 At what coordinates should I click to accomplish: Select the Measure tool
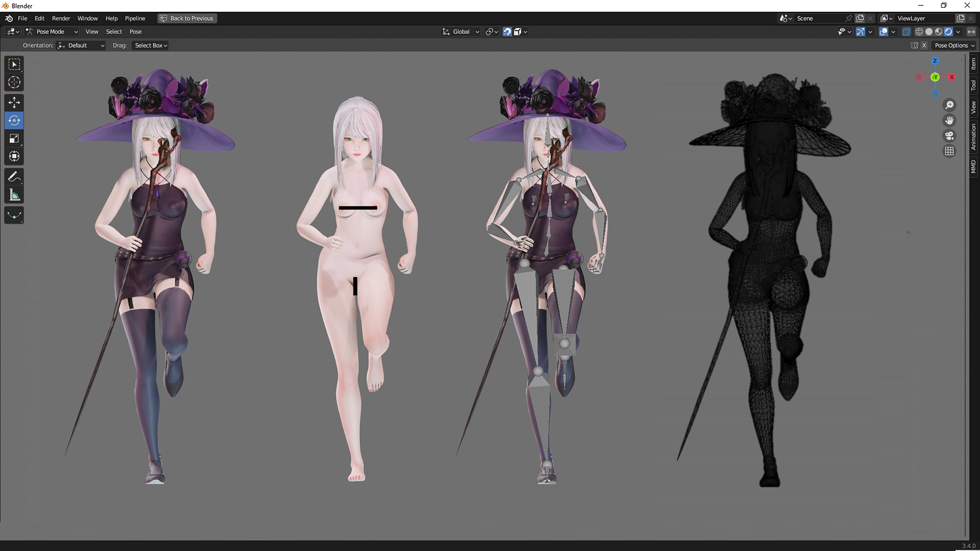(x=14, y=195)
